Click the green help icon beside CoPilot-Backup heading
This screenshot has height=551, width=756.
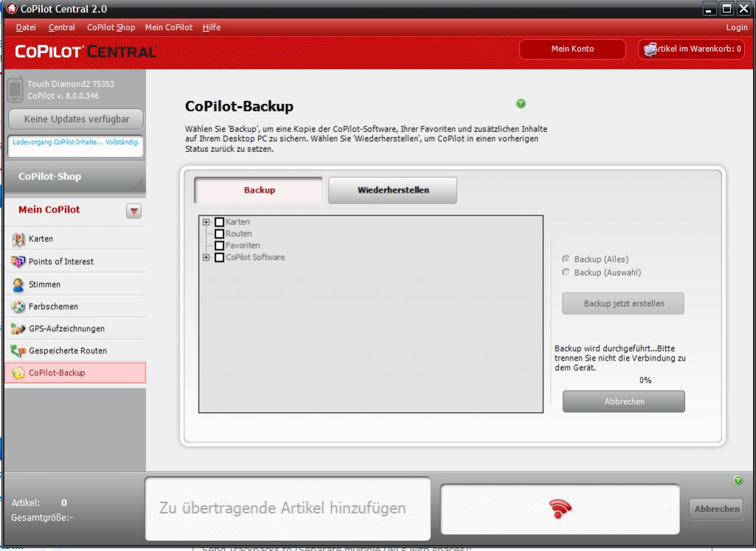click(520, 103)
